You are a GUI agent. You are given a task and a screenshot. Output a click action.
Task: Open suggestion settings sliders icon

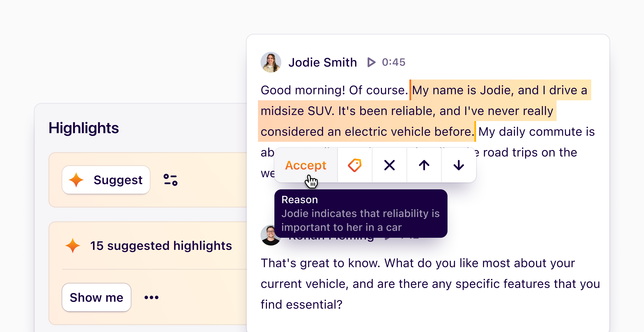[x=171, y=180]
